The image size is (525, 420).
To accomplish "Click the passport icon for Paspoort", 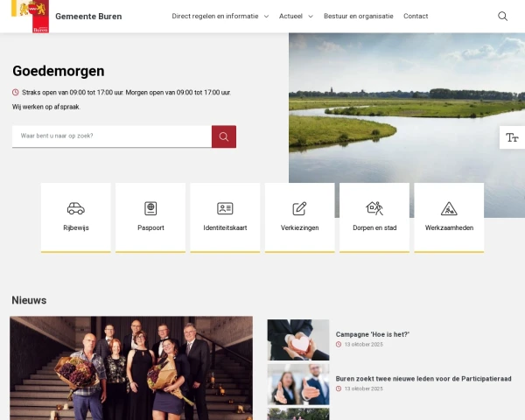I will click(x=150, y=208).
